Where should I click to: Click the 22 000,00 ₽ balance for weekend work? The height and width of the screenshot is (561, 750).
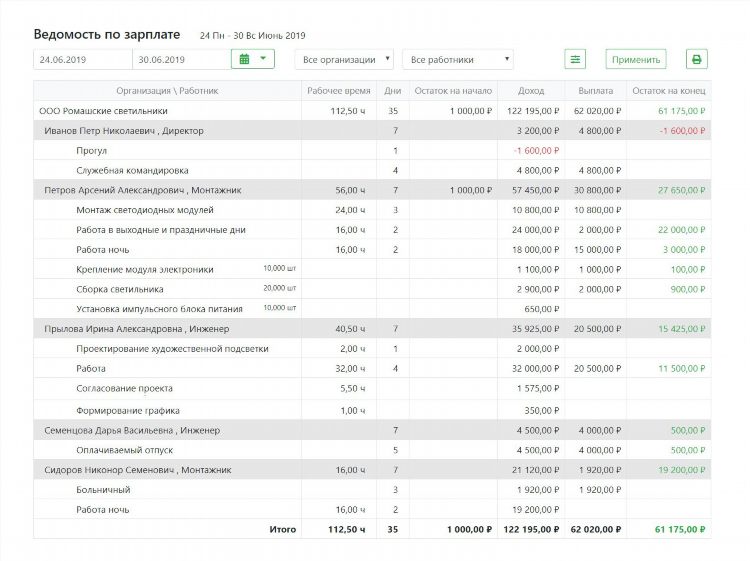[682, 230]
